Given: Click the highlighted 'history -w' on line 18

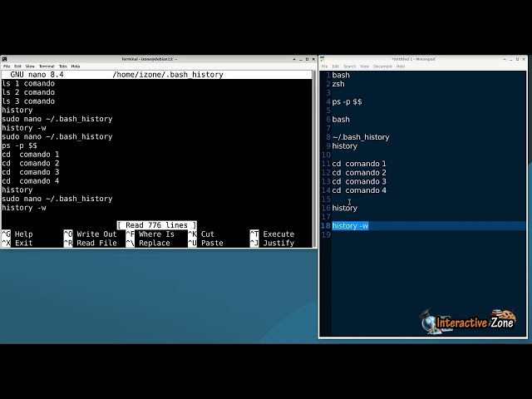Looking at the screenshot, I should pyautogui.click(x=350, y=225).
